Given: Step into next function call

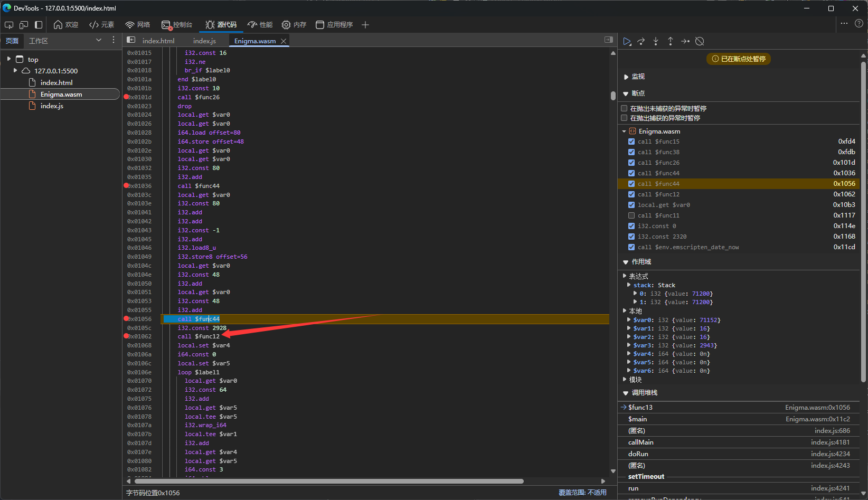Looking at the screenshot, I should (656, 41).
